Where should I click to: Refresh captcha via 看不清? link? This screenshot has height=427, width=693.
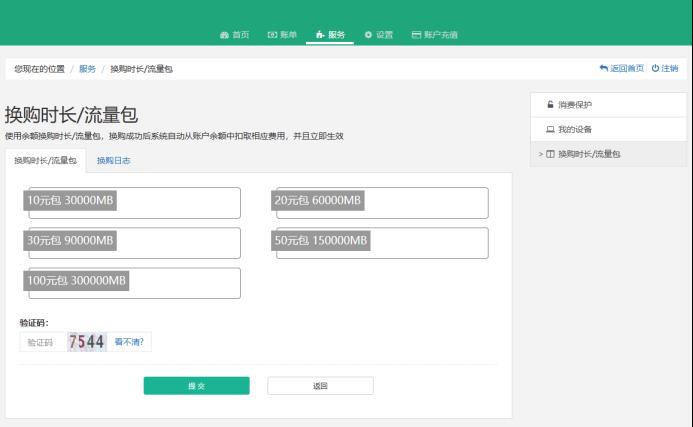coord(129,342)
